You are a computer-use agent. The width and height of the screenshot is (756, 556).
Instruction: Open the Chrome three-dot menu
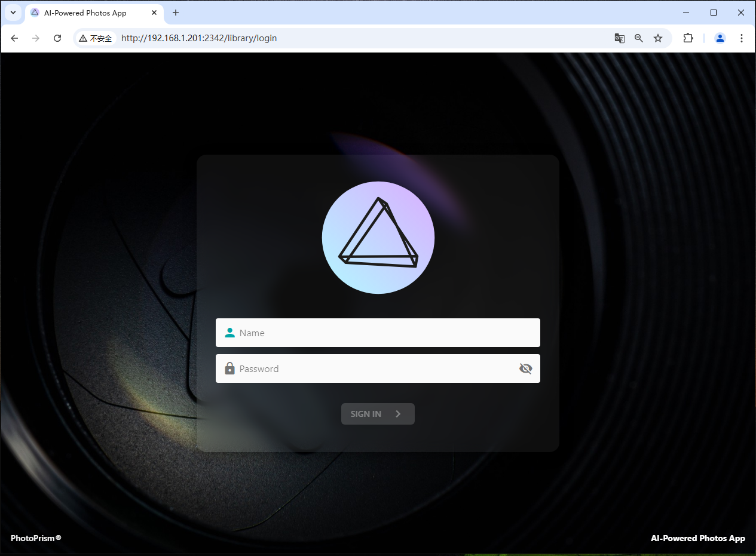click(x=742, y=38)
